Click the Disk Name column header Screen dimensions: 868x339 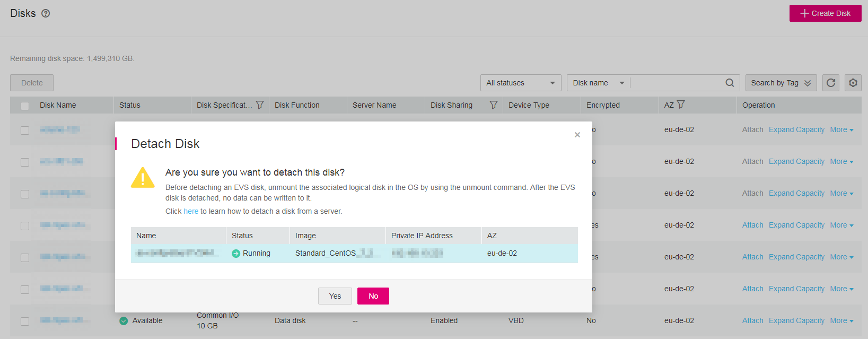(58, 105)
